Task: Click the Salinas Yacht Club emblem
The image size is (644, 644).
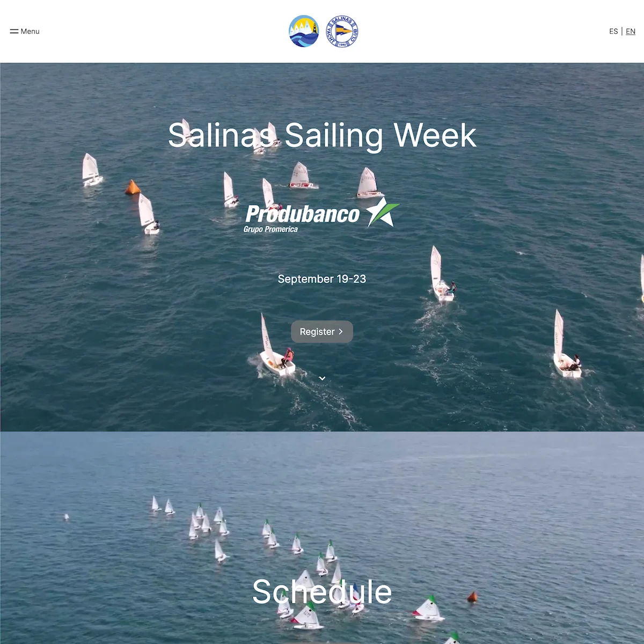Action: (x=342, y=31)
